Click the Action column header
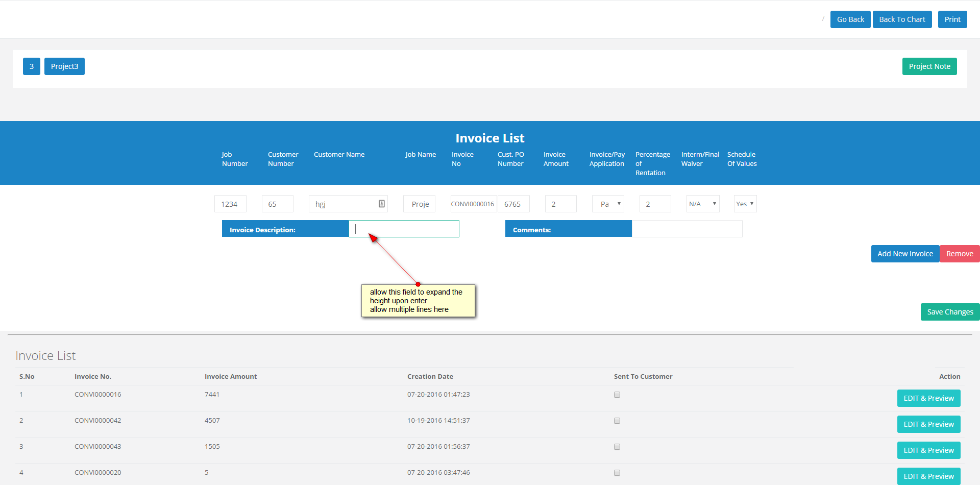 click(x=950, y=377)
